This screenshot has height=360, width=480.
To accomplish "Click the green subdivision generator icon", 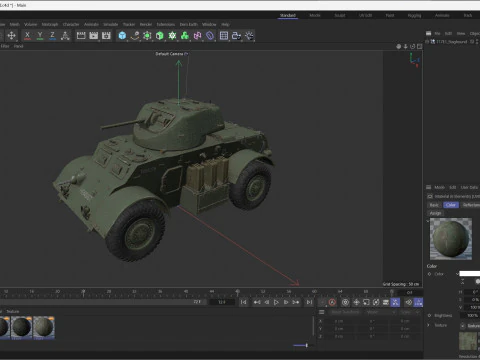I will click(147, 36).
